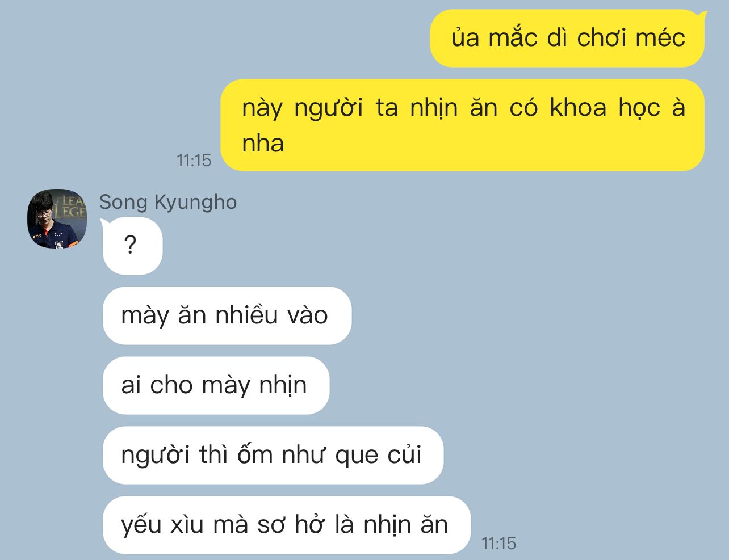
Task: Click the 11:15 timestamp beside the yellow message
Action: 194,161
